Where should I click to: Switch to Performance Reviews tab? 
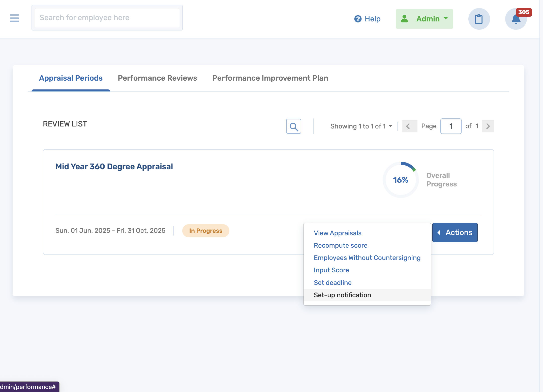(157, 78)
